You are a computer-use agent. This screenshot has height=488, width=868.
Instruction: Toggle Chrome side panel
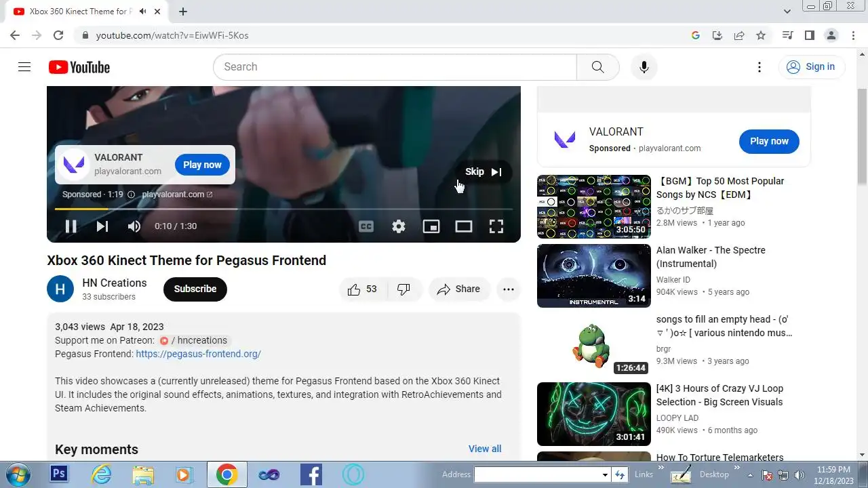point(809,35)
